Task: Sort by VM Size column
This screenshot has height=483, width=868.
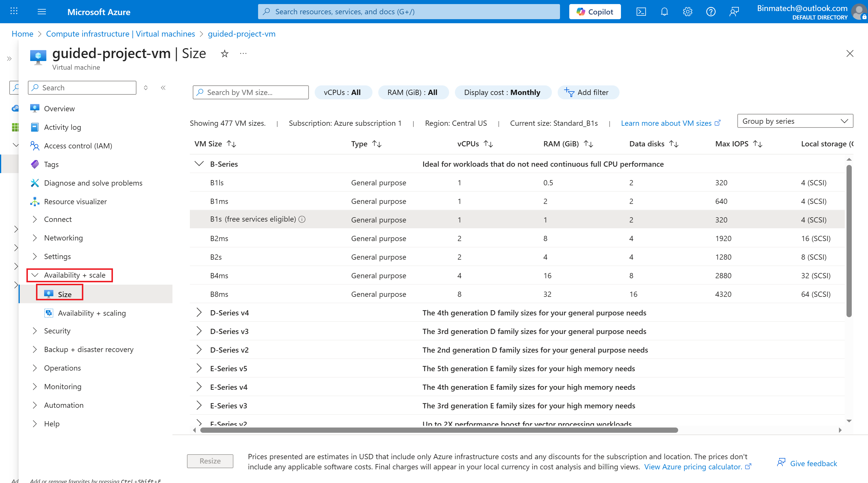Action: (231, 144)
